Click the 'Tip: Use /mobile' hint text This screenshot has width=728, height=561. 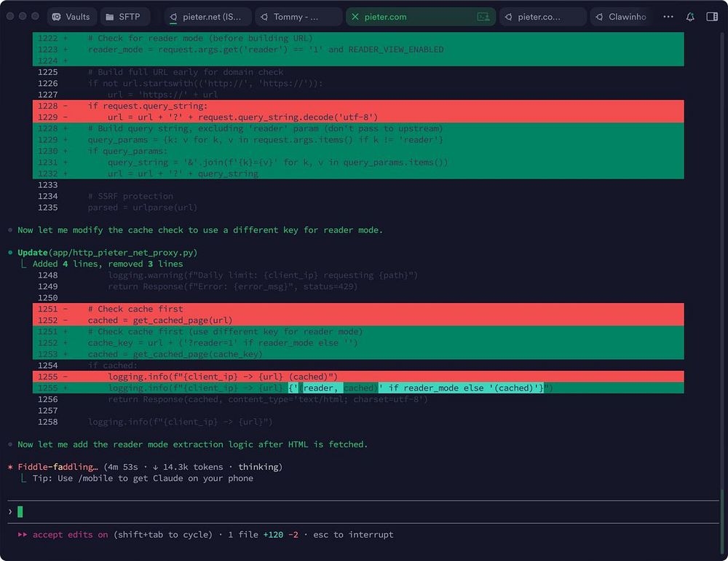tap(143, 478)
